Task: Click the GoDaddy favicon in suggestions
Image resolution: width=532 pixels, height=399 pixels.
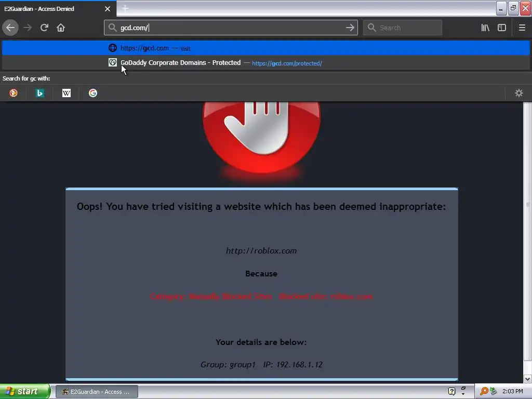Action: tap(112, 62)
